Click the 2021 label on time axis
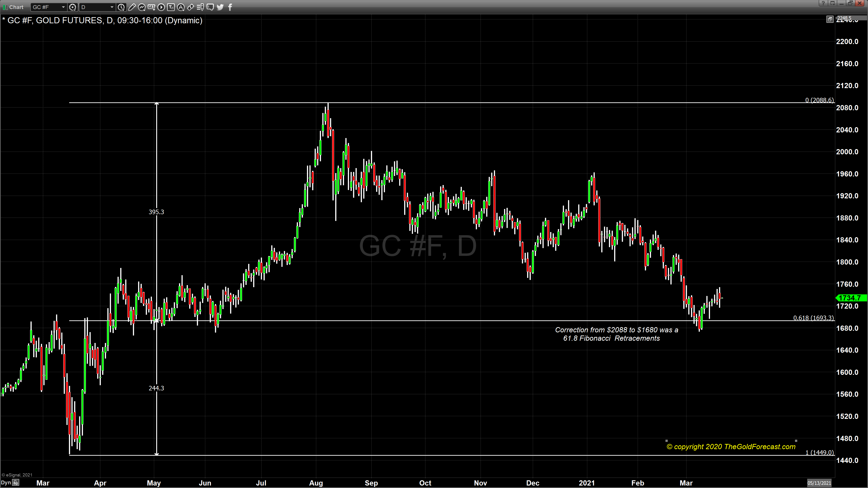Image resolution: width=868 pixels, height=488 pixels. [587, 483]
